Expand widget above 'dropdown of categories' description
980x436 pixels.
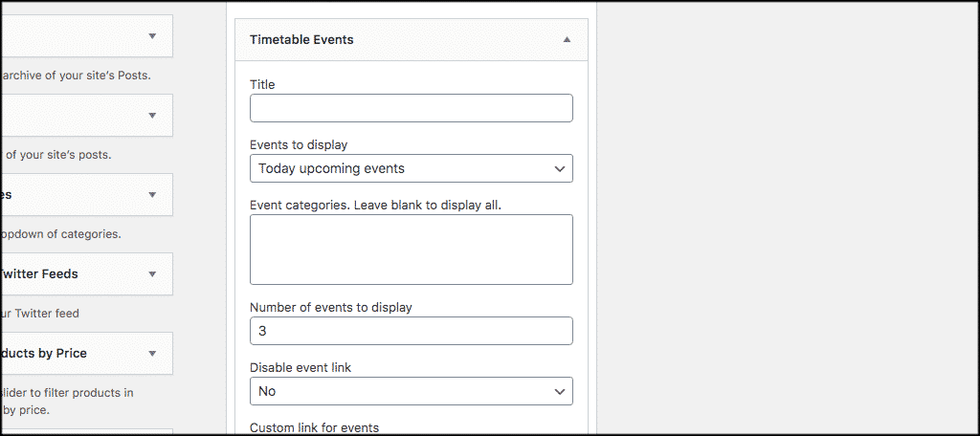(151, 195)
